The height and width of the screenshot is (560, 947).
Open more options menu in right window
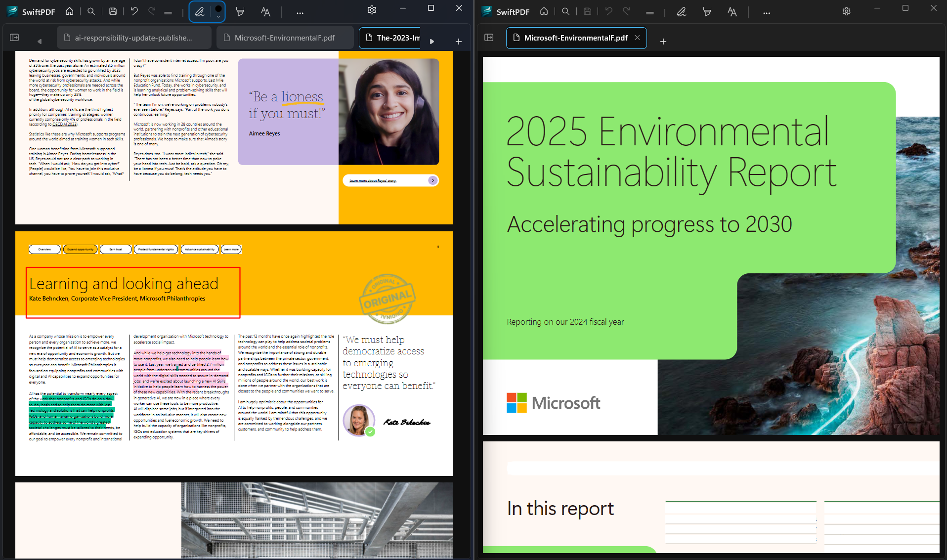(x=766, y=12)
